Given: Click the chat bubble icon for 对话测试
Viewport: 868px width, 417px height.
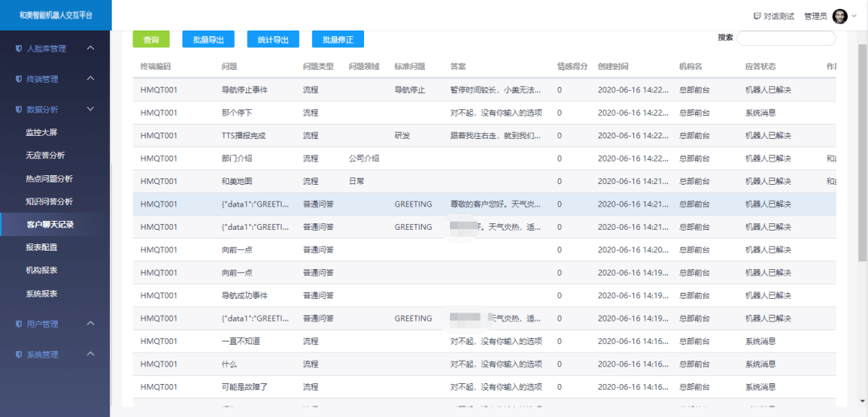Looking at the screenshot, I should point(757,16).
